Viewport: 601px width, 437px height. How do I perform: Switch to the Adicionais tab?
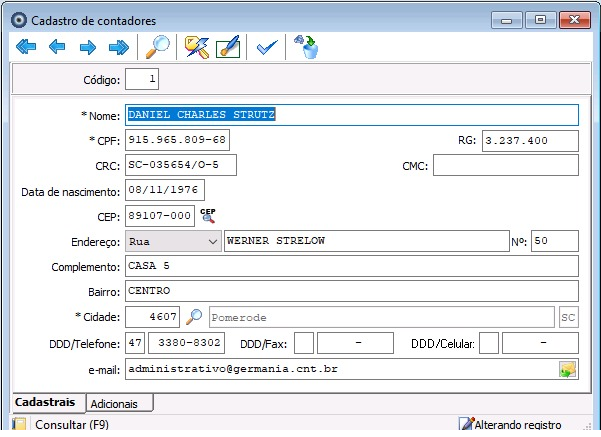120,403
